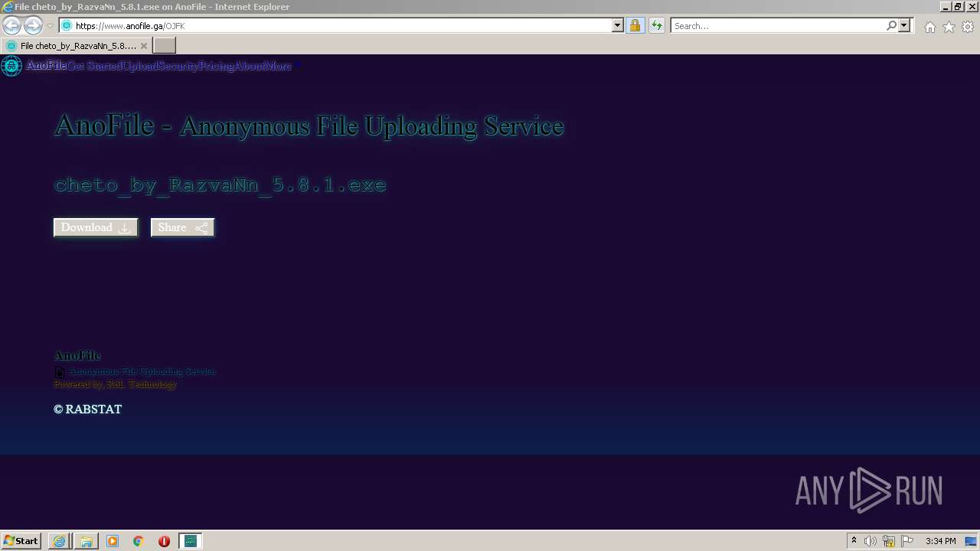
Task: Download cheto_by_RazvaNn_5.8.1.exe file
Action: (x=96, y=227)
